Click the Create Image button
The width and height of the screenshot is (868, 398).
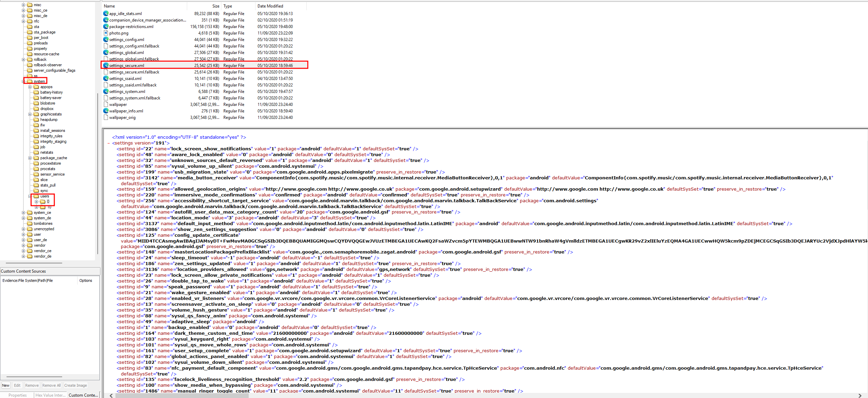pos(75,385)
